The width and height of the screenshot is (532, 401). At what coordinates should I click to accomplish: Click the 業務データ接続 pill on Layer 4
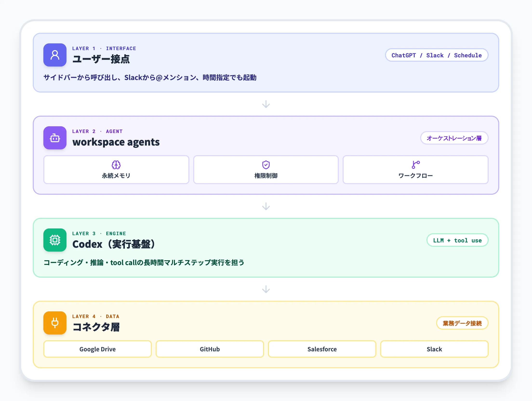(462, 323)
